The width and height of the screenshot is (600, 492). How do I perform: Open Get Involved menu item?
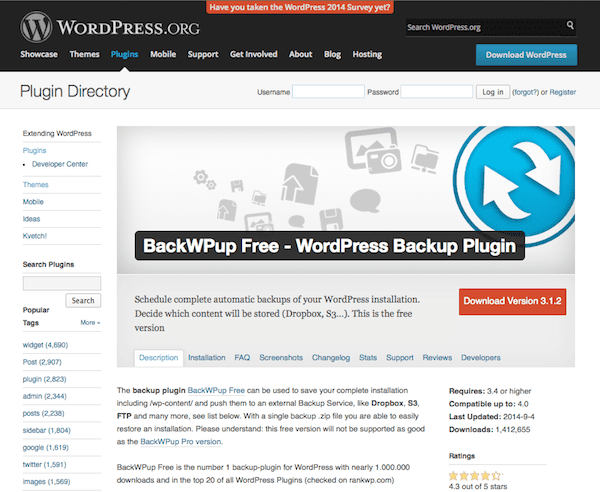[254, 54]
